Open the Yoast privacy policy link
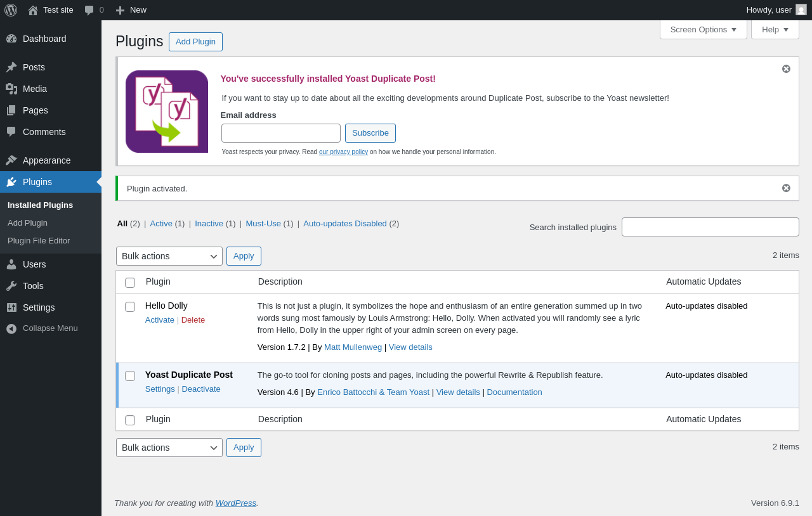Image resolution: width=812 pixels, height=516 pixels. pos(343,152)
